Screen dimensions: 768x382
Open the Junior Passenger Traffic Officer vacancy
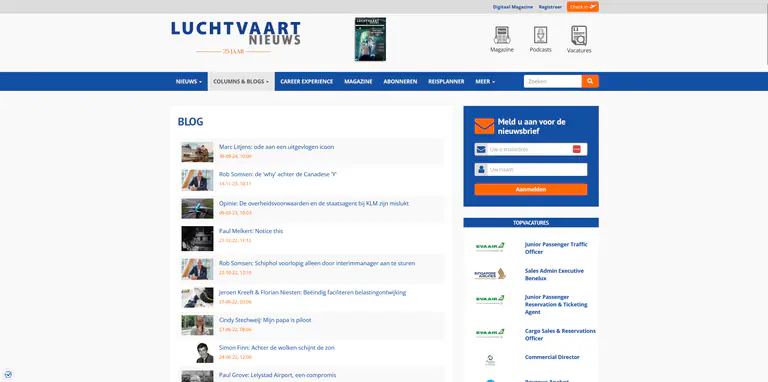coord(555,248)
